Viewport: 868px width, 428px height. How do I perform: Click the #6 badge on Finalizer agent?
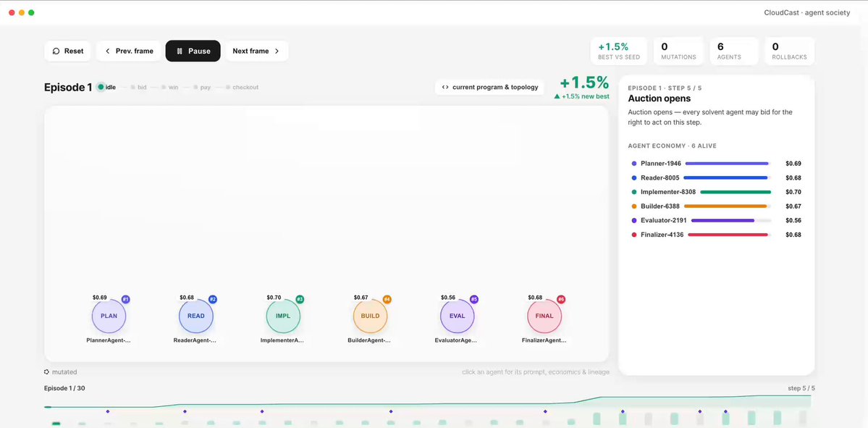tap(561, 300)
